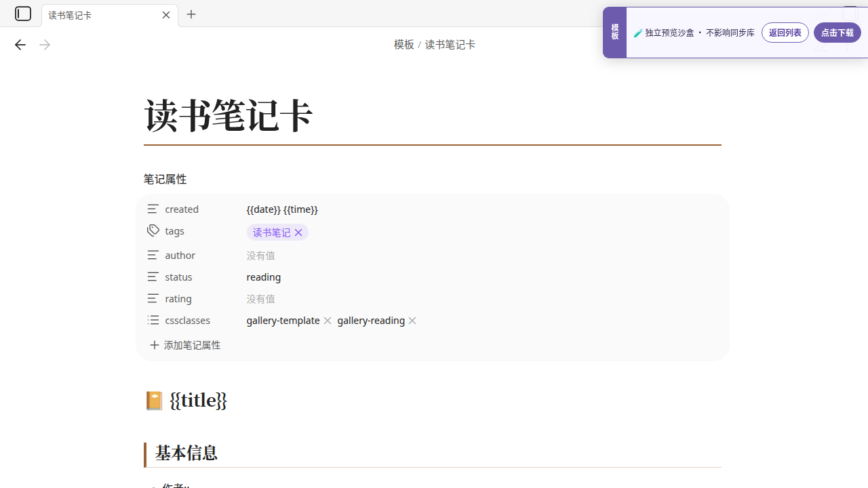This screenshot has width=868, height=488.
Task: Remove the 读书笔记 tag
Action: pyautogui.click(x=298, y=232)
